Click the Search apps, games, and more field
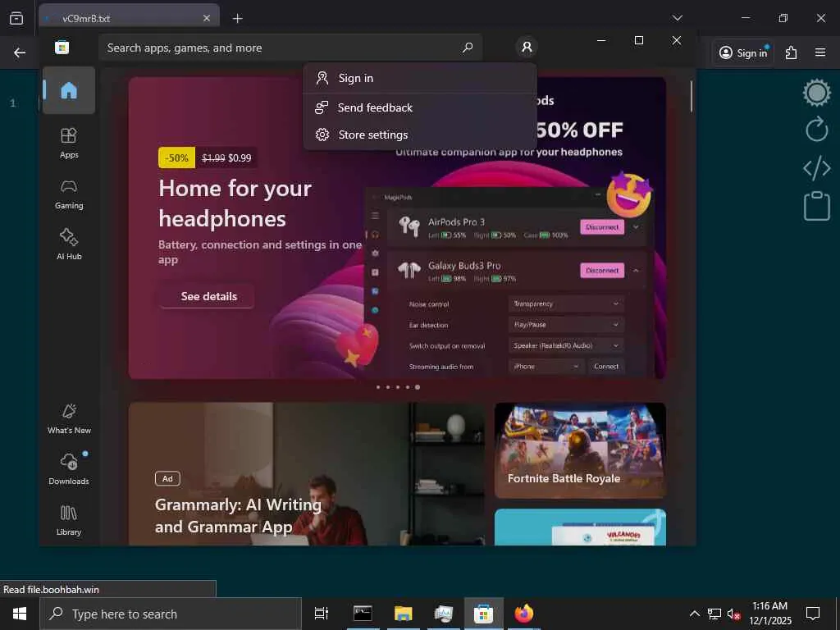 pos(290,48)
